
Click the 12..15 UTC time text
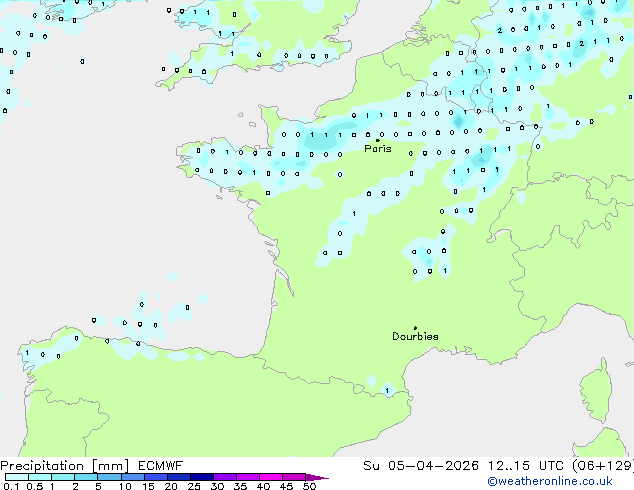coord(525,466)
